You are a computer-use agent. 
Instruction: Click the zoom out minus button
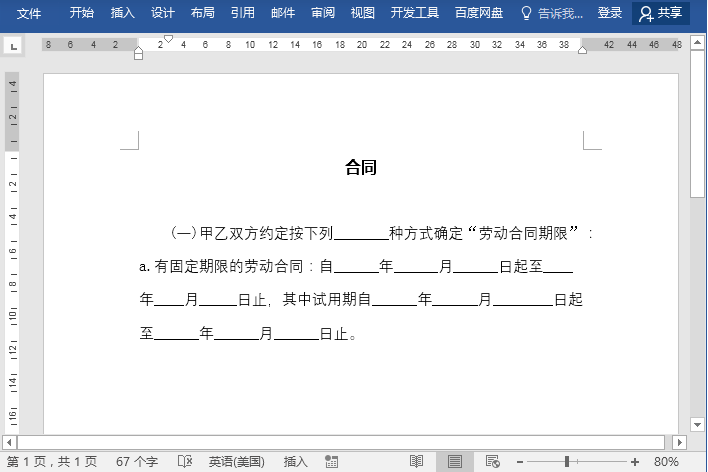pos(520,462)
